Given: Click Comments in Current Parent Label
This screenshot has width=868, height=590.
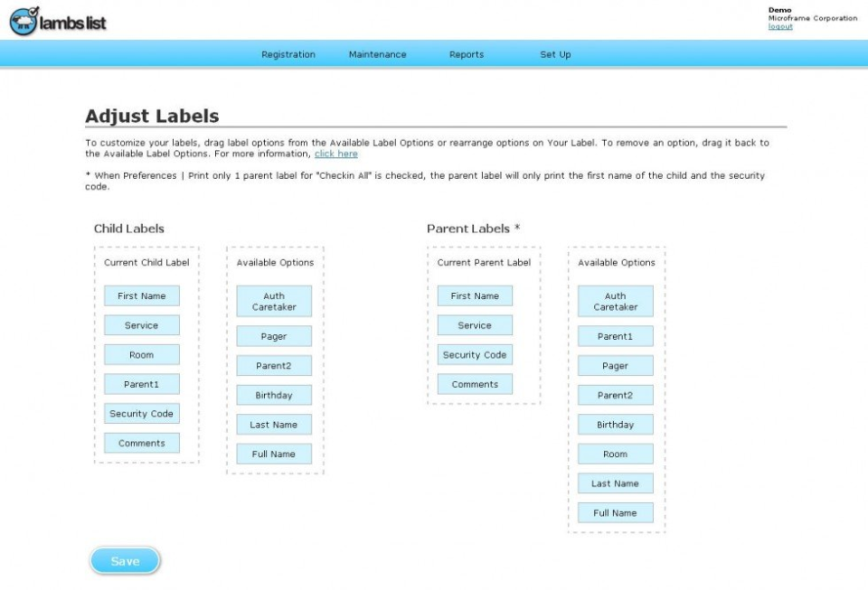Looking at the screenshot, I should [x=474, y=384].
